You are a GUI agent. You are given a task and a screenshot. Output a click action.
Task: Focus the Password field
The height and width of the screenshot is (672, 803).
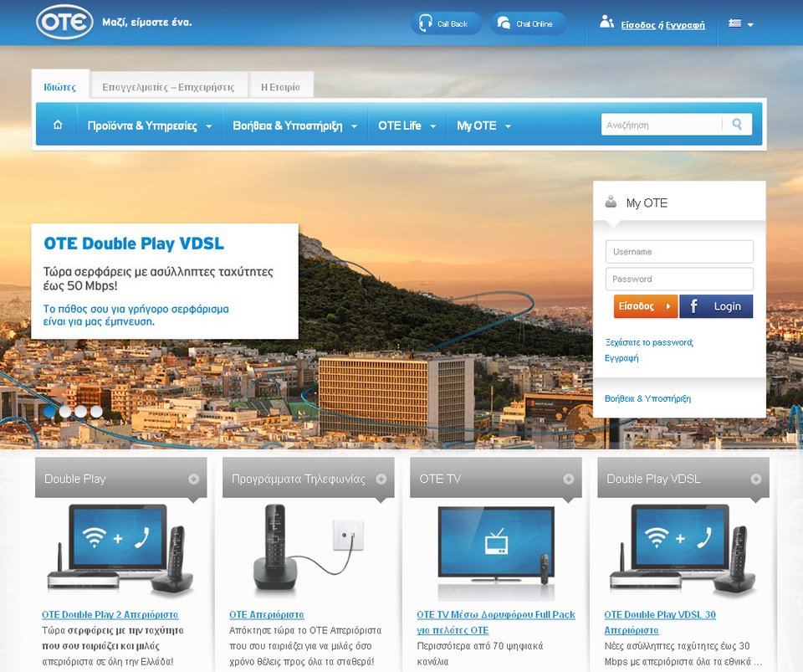pos(679,280)
